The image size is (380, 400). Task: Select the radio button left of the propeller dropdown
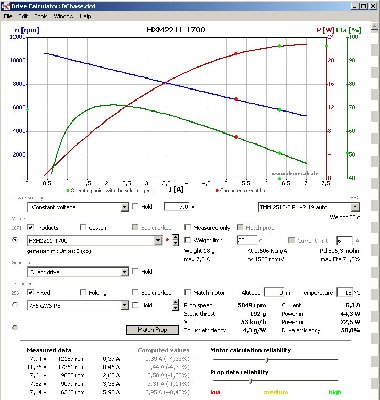(15, 305)
